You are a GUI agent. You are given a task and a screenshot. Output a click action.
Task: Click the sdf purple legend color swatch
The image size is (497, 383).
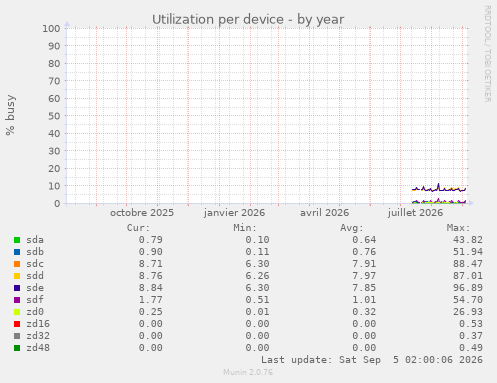(x=17, y=300)
